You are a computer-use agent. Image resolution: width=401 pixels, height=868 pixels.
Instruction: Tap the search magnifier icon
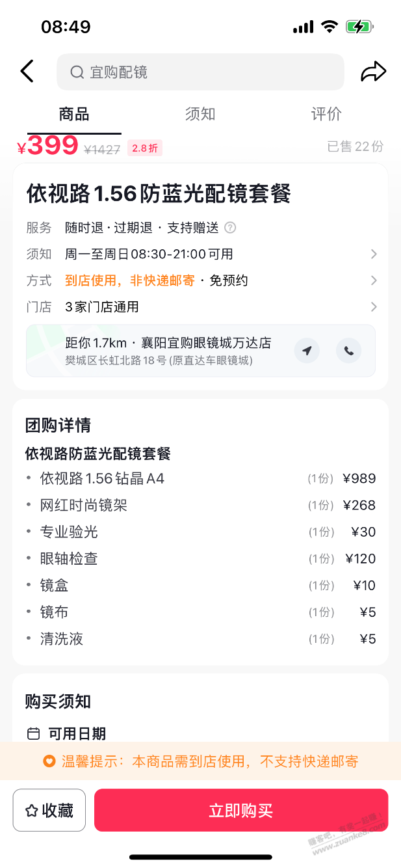77,72
